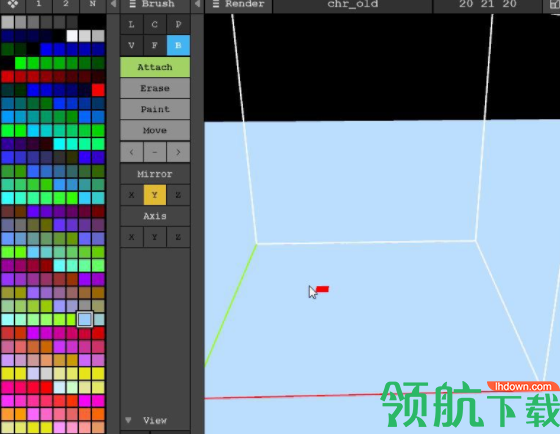Activate the Move action

click(155, 130)
